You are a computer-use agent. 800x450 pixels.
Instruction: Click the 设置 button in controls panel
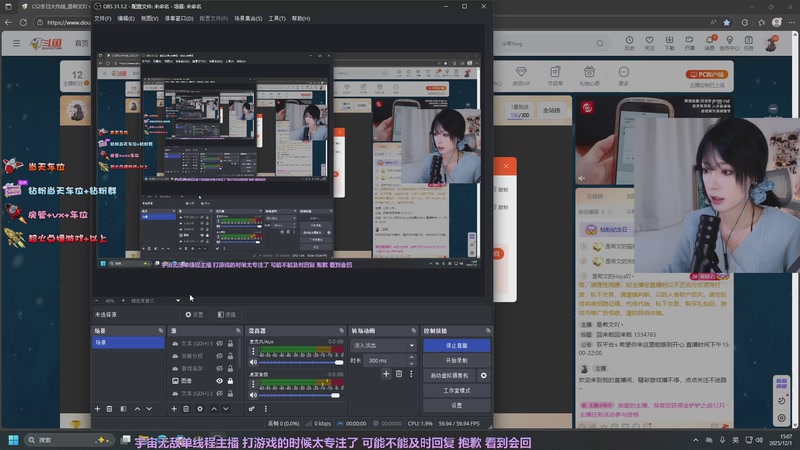tap(457, 405)
